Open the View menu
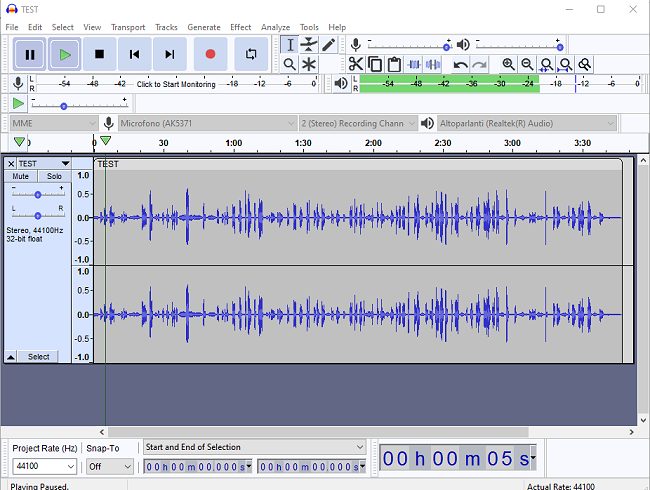 point(92,27)
